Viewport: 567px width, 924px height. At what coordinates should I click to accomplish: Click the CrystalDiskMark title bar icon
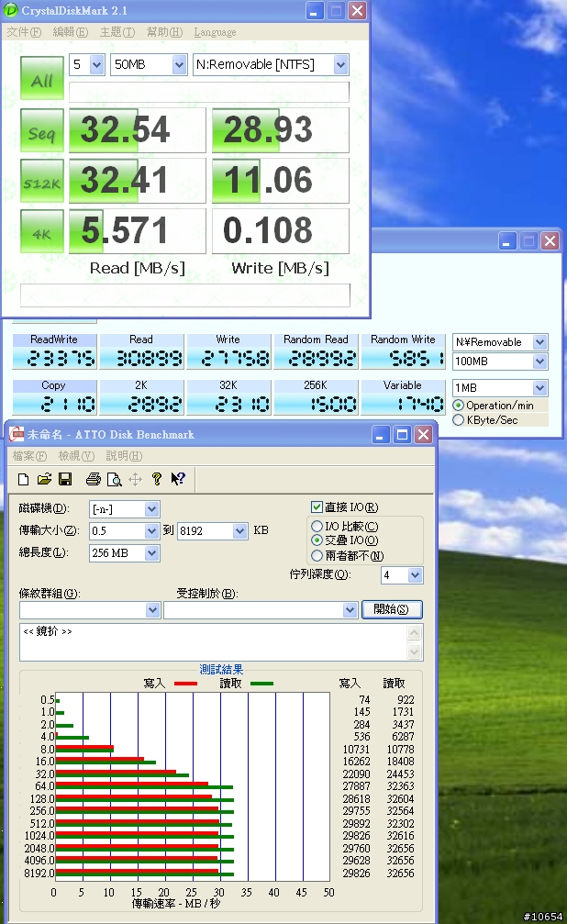click(x=11, y=10)
